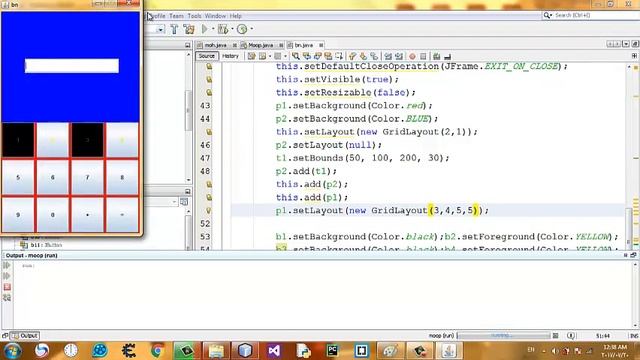Screen dimensions: 640x360
Task: Run the project with green play icon
Action: coord(204,29)
